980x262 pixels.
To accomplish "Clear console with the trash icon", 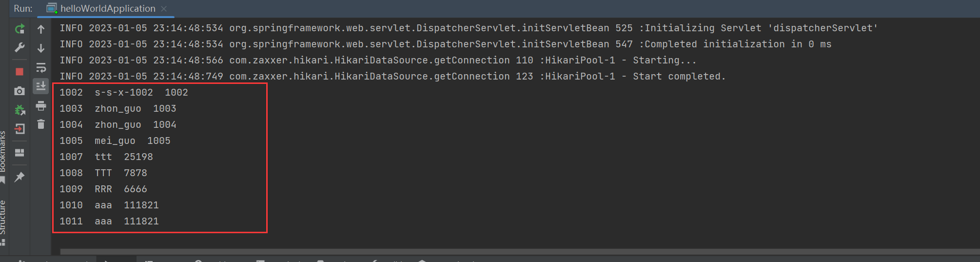I will pos(41,124).
